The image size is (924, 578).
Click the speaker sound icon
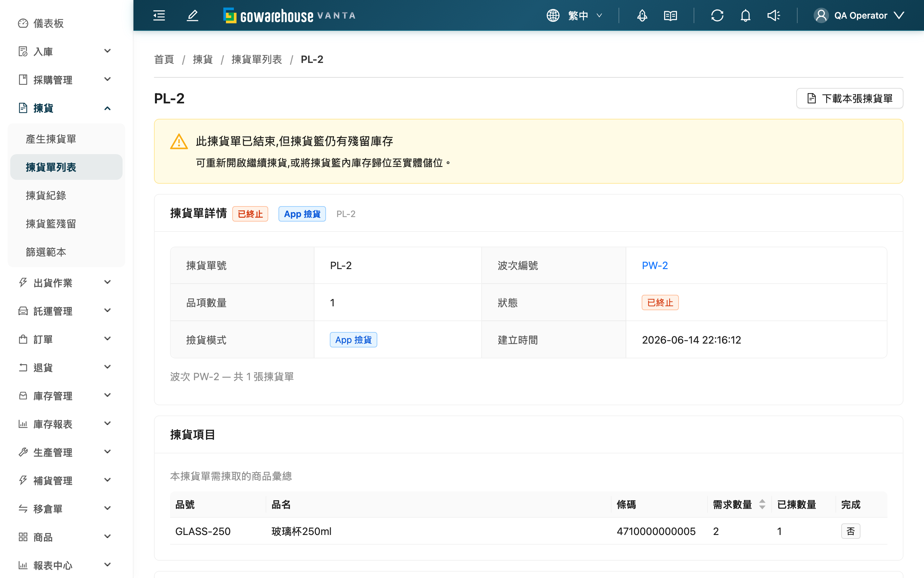click(774, 16)
